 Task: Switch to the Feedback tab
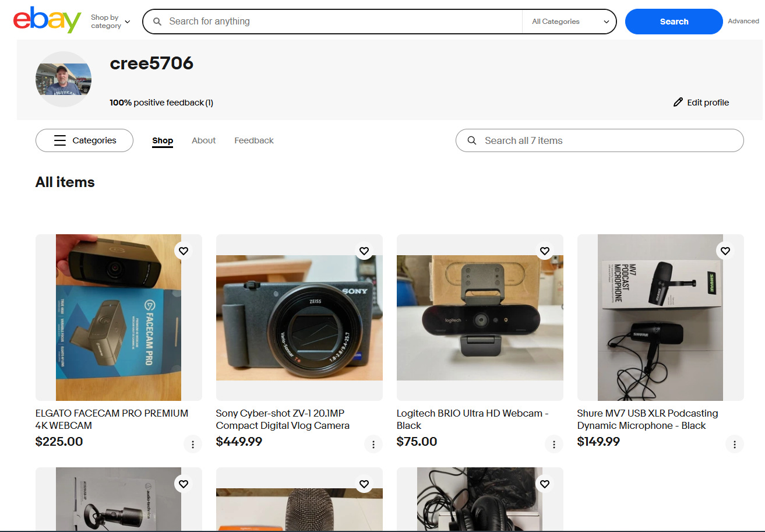click(254, 140)
